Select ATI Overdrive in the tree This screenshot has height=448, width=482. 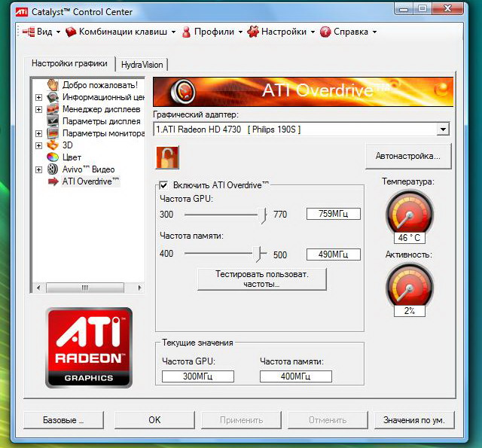click(90, 181)
